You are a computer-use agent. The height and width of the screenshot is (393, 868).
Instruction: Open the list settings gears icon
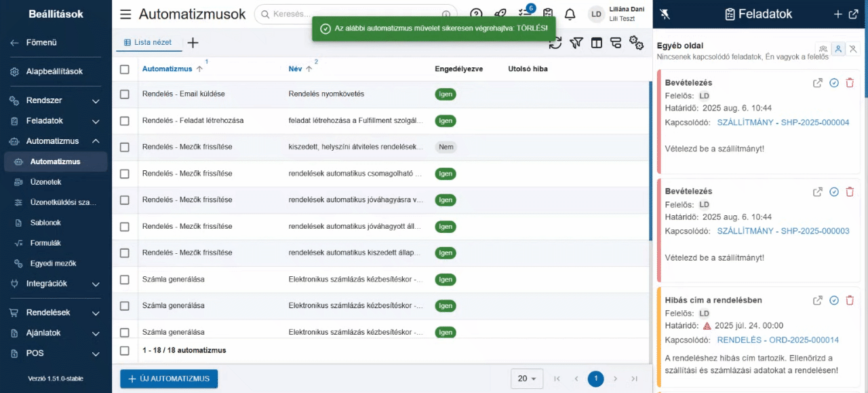point(636,42)
